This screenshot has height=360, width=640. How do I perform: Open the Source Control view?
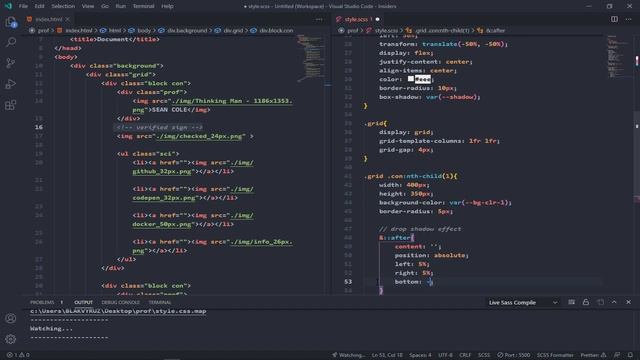tap(11, 63)
